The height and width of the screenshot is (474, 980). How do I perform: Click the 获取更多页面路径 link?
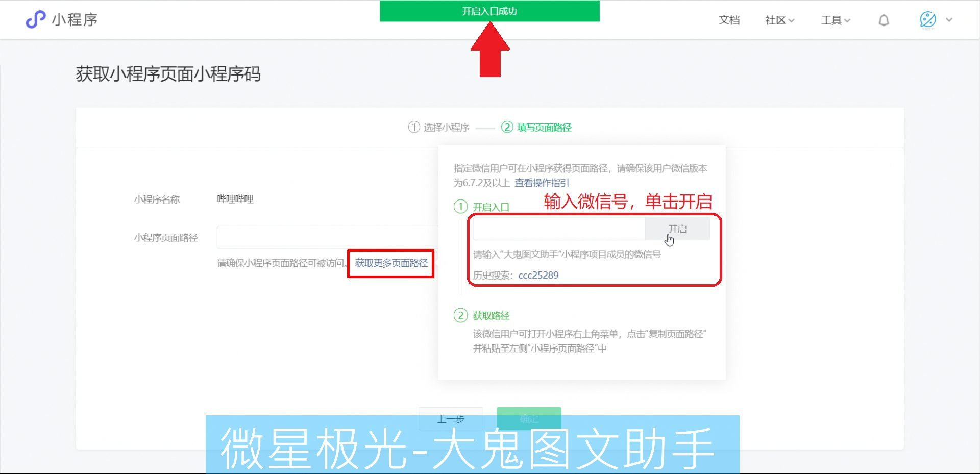click(x=390, y=263)
